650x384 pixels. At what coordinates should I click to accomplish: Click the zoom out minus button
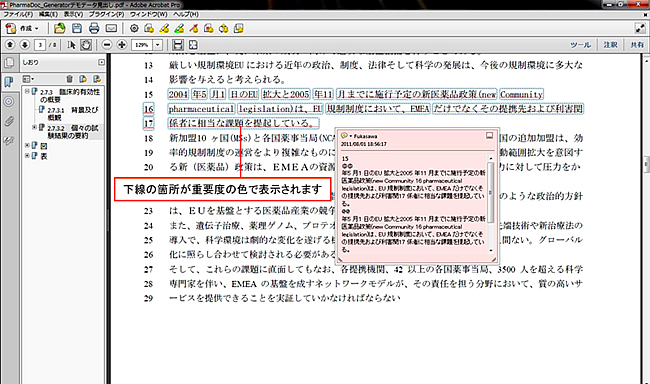point(107,44)
